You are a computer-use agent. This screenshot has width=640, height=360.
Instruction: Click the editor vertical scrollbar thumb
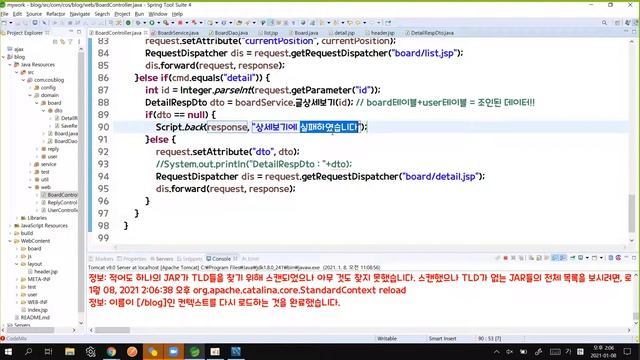pos(632,213)
